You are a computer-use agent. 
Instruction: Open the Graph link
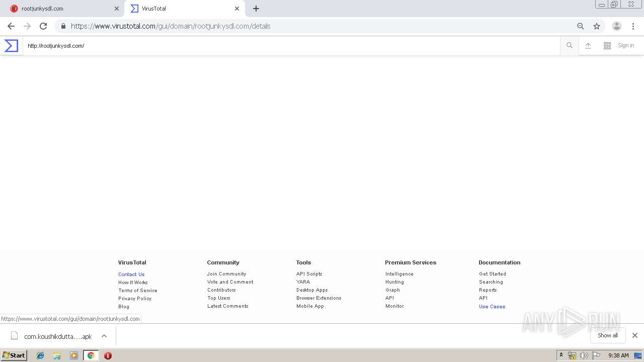click(392, 290)
